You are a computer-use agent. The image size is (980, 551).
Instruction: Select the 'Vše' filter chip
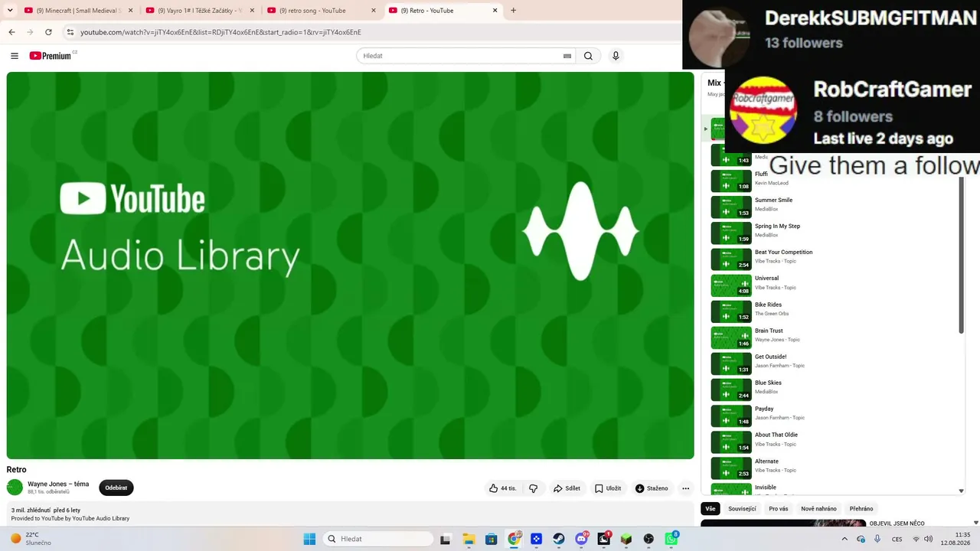710,509
